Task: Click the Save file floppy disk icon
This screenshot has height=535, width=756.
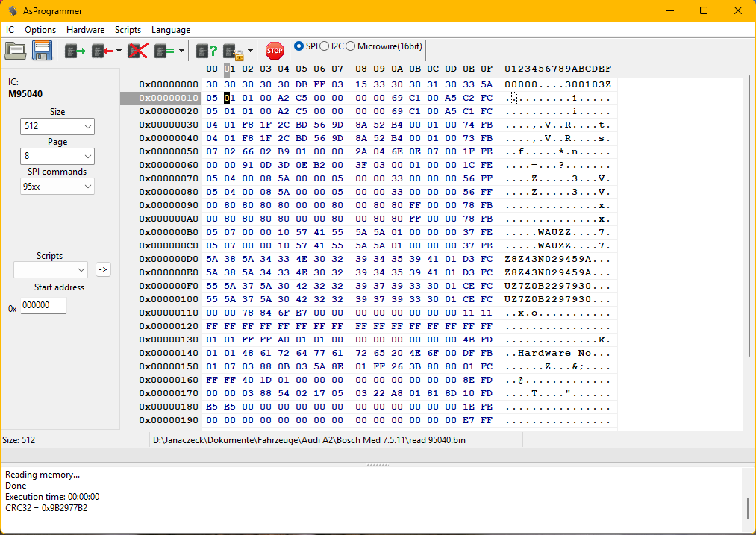Action: [x=41, y=51]
